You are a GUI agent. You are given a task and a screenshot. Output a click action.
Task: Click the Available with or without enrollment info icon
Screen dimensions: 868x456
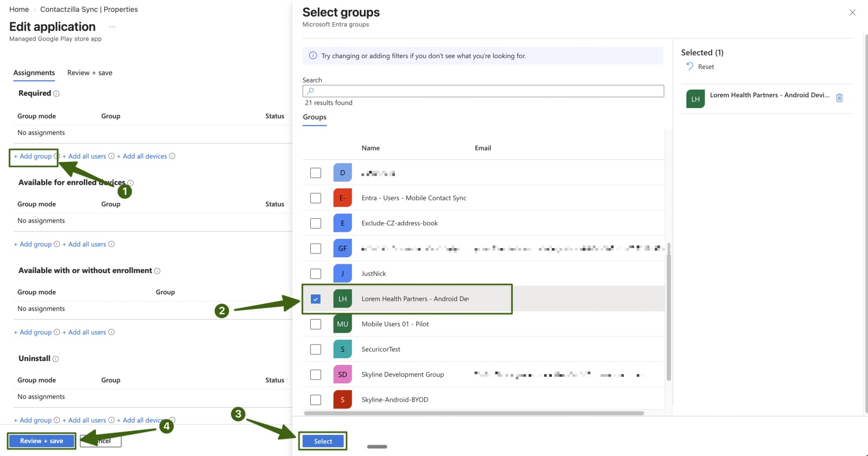pyautogui.click(x=157, y=271)
